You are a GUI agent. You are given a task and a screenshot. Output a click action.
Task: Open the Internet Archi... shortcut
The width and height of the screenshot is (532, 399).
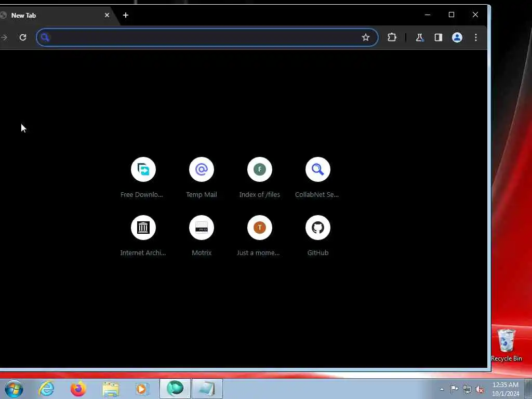143,235
